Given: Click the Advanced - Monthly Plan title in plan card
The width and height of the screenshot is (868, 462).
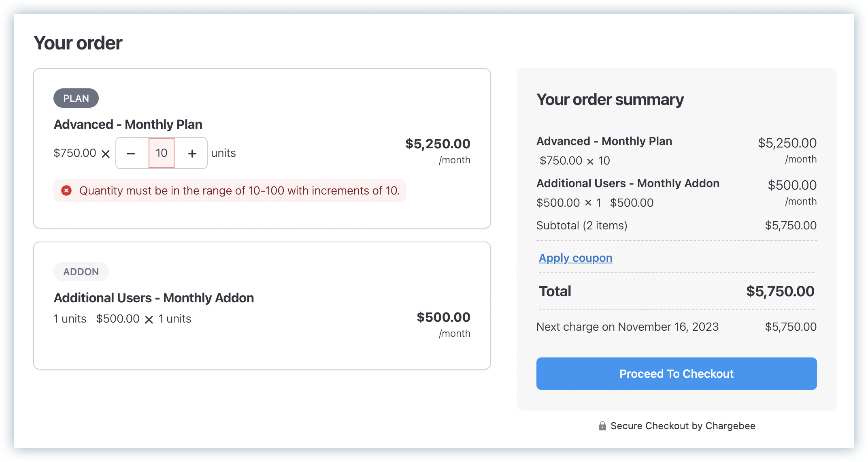Looking at the screenshot, I should 128,124.
